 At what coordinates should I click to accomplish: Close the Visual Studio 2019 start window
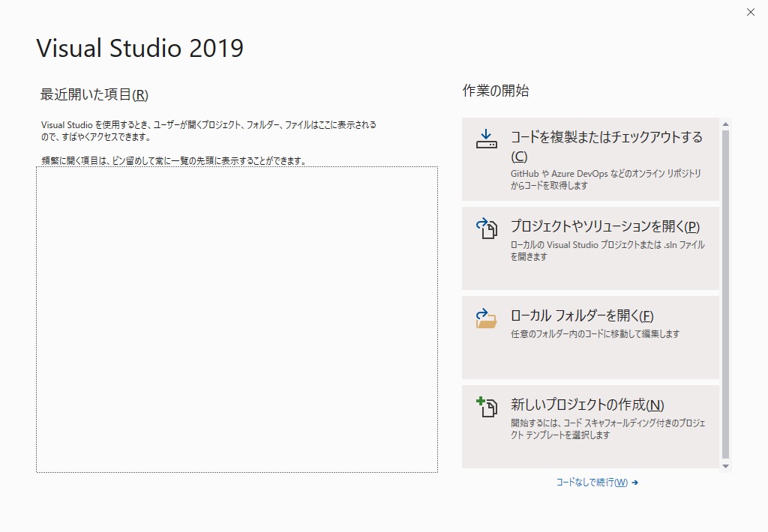tap(750, 12)
